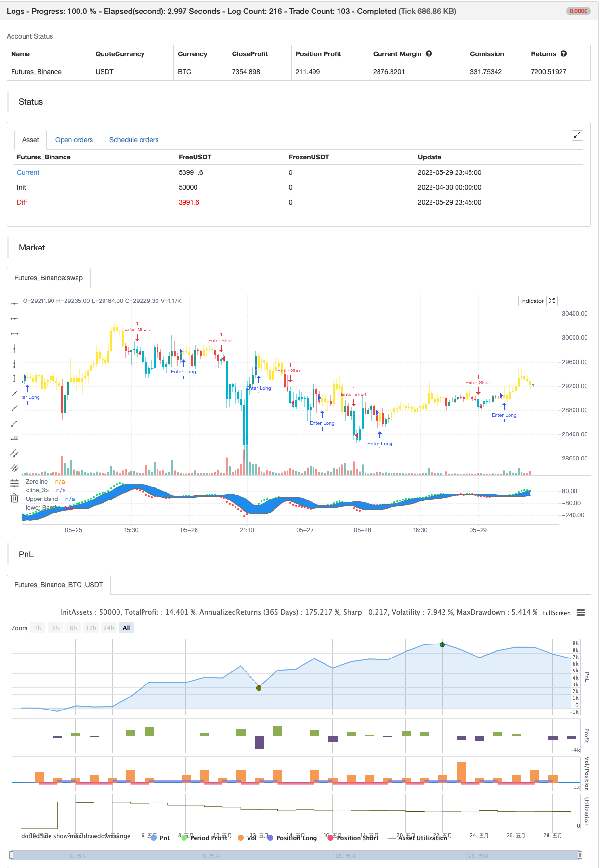Select the Futures_Binance_BTC_USDT PnL tab
The width and height of the screenshot is (600, 868).
[59, 585]
